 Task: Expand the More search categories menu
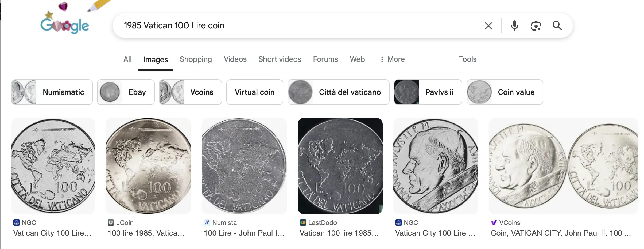pyautogui.click(x=393, y=59)
